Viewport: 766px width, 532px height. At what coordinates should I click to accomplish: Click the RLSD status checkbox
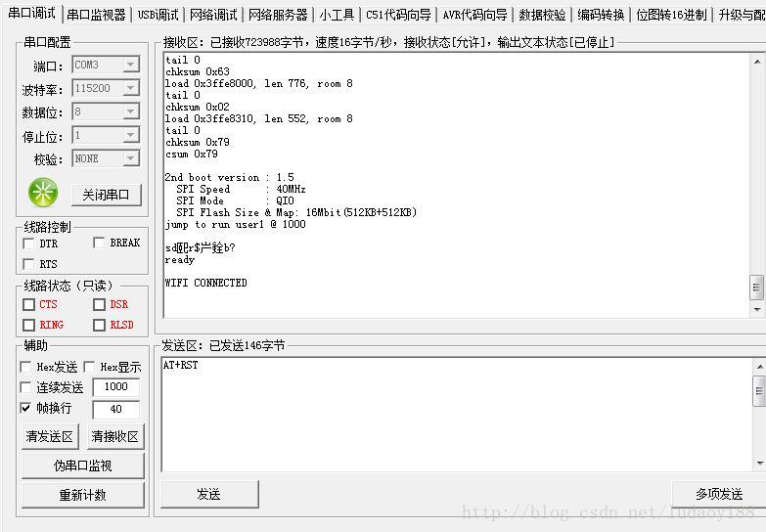click(x=99, y=325)
